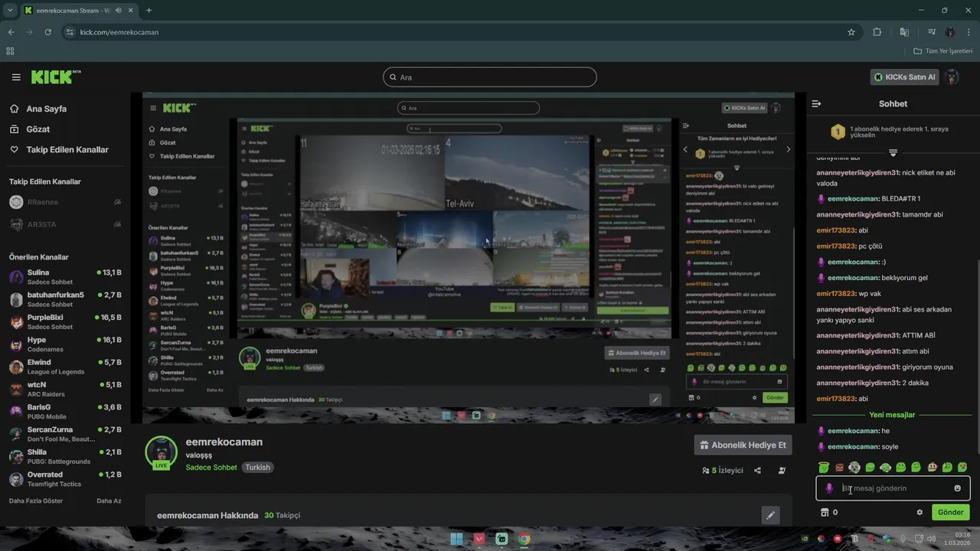This screenshot has height=551, width=980.
Task: Open the browser apps grid icon in bookmarks bar
Action: [10, 51]
